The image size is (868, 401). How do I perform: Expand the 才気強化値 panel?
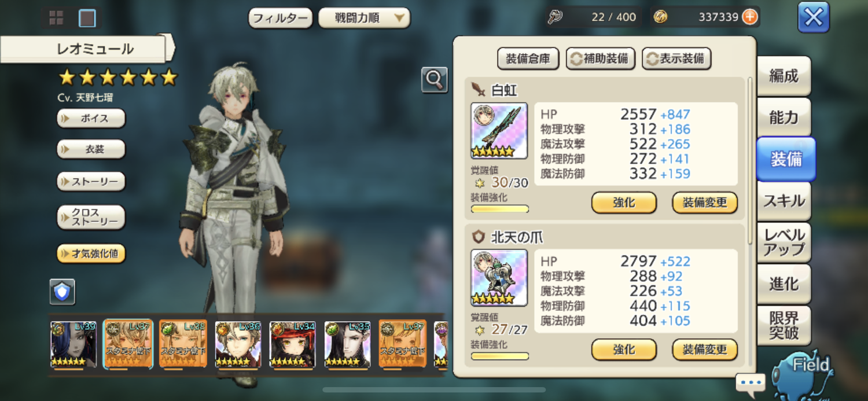click(x=91, y=253)
